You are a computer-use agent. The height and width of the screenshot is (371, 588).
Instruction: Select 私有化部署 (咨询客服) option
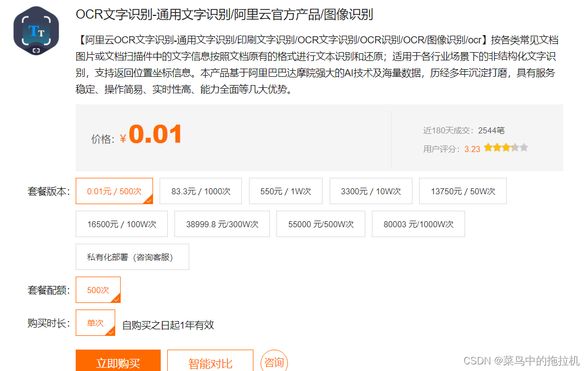tap(132, 257)
